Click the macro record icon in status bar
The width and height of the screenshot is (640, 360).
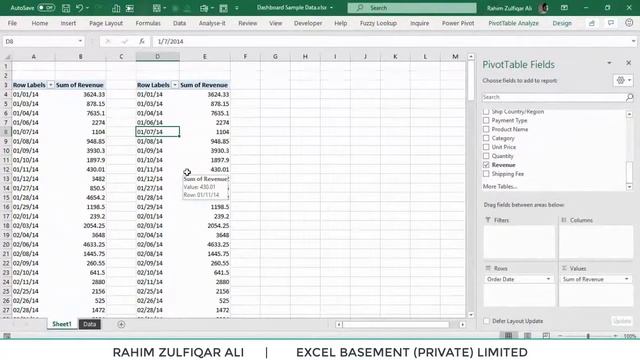pos(7,336)
